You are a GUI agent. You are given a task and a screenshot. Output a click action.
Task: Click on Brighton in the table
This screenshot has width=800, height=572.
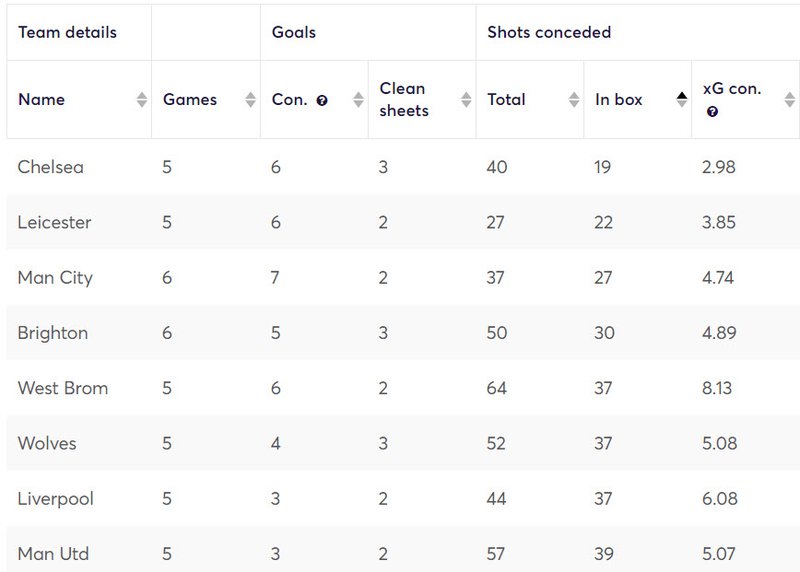(53, 333)
